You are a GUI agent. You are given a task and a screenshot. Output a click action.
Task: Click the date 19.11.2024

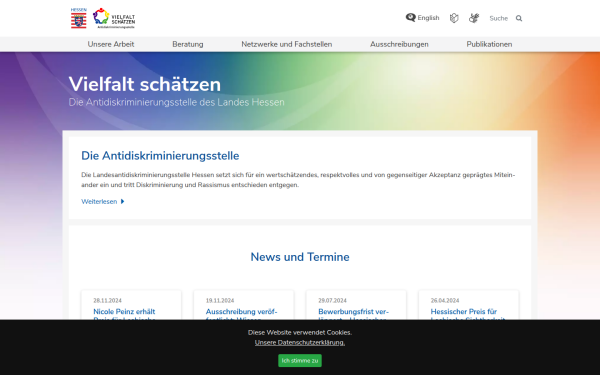tap(220, 300)
